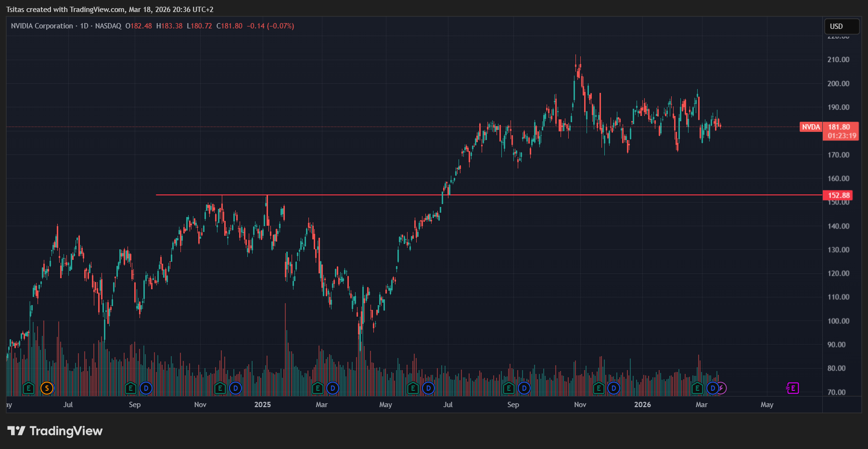This screenshot has height=449, width=868.
Task: Click the 2026 label on time axis
Action: [642, 405]
